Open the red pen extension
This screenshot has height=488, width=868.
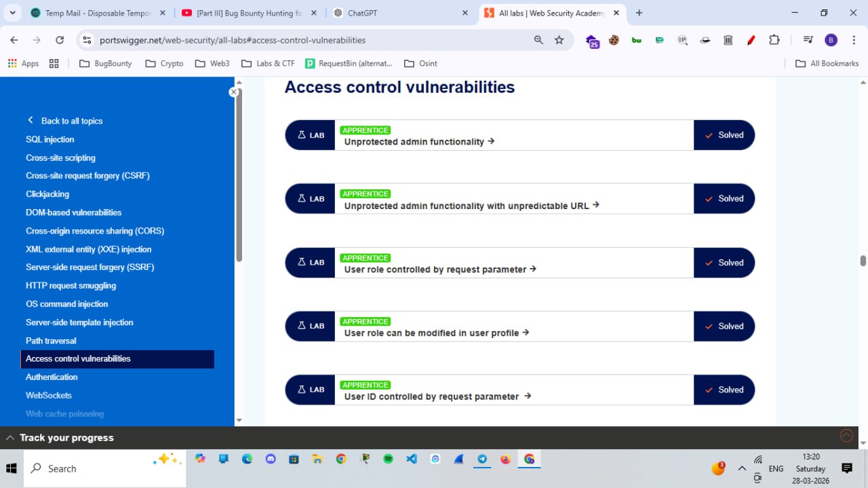751,40
